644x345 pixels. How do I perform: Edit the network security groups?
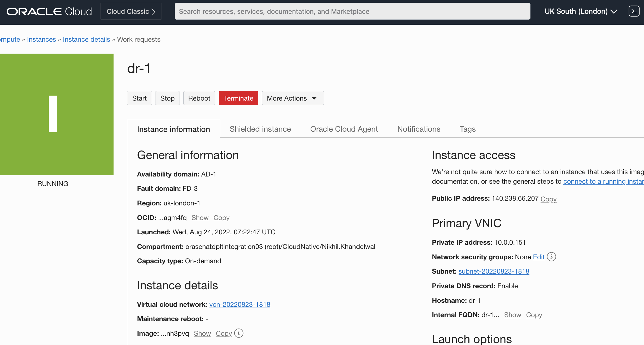click(x=539, y=257)
